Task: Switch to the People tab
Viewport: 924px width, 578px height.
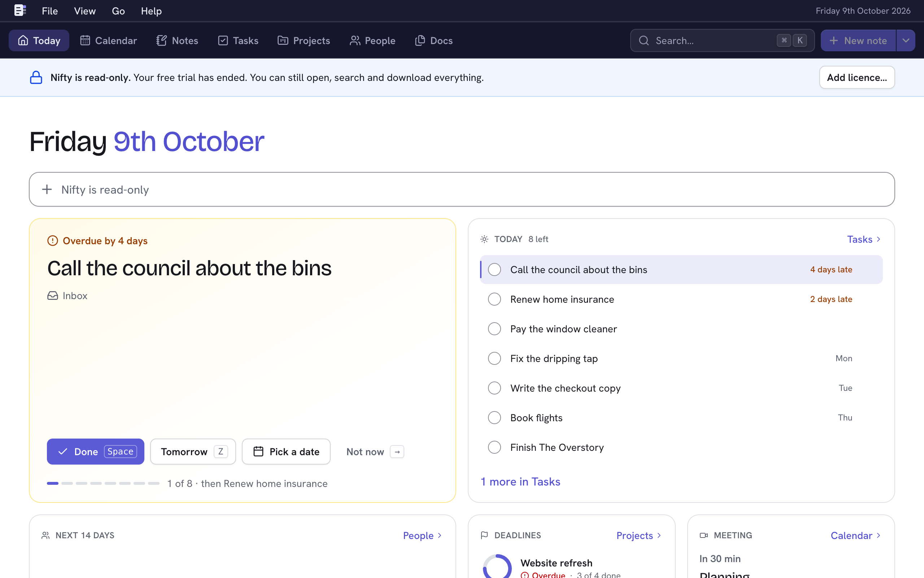Action: pos(372,40)
